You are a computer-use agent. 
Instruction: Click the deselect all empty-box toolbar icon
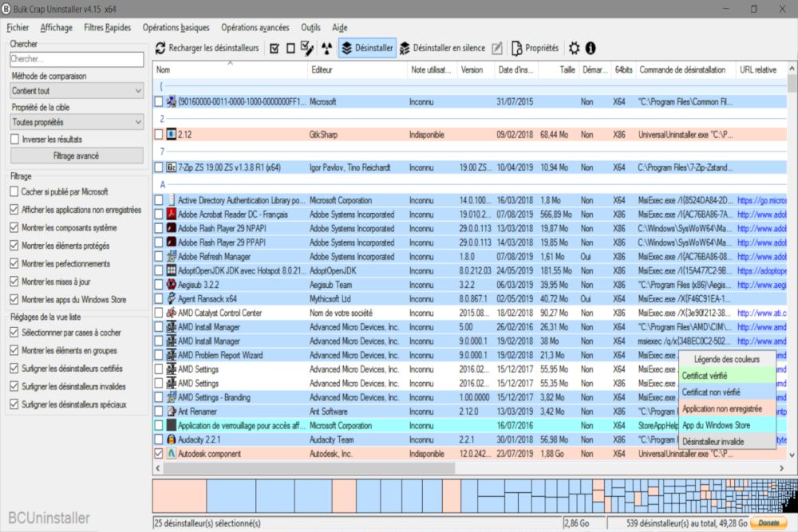pyautogui.click(x=290, y=49)
